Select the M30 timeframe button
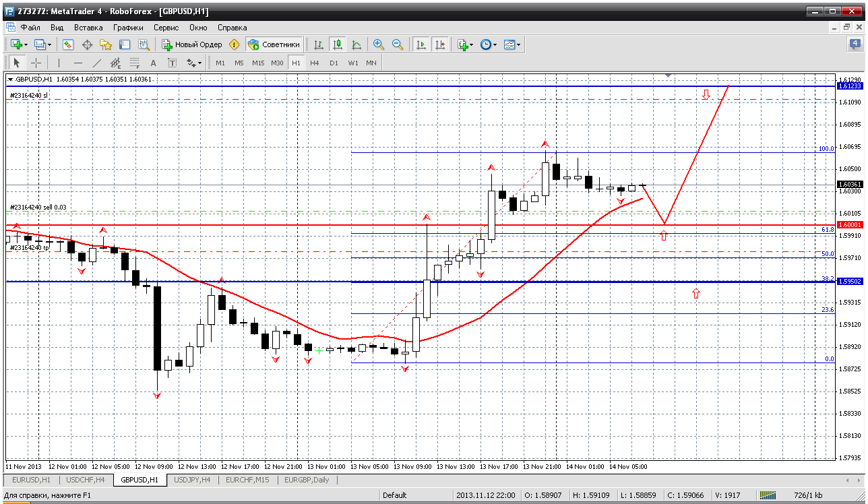The width and height of the screenshot is (868, 504). coord(277,63)
